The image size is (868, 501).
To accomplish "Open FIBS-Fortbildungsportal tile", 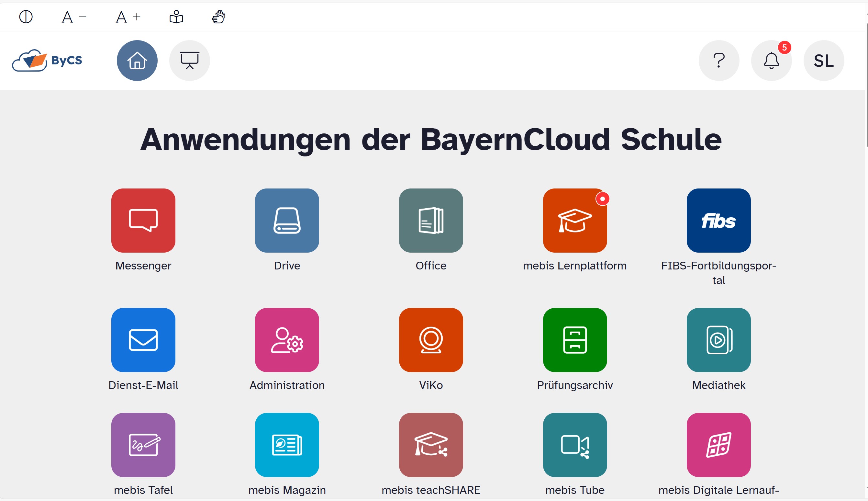I will tap(718, 220).
